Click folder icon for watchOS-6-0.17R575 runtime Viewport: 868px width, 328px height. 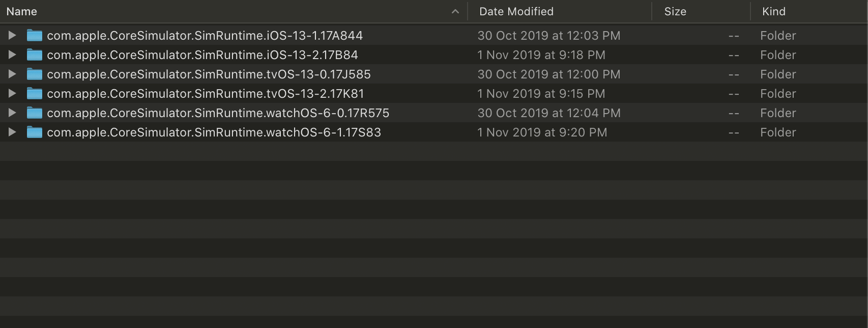[x=34, y=113]
